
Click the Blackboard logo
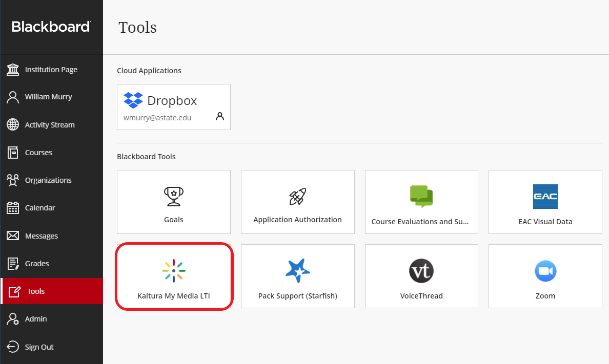(51, 27)
